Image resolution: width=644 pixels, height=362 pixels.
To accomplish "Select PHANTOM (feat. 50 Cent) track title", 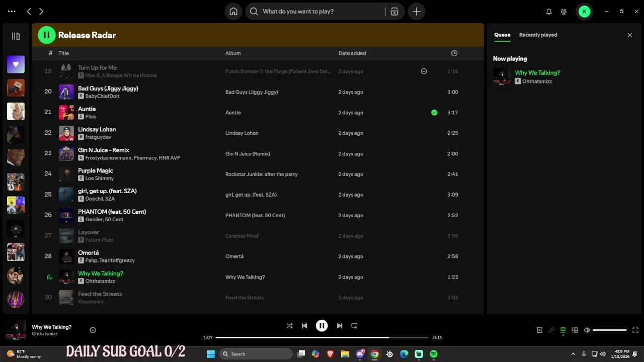I will click(112, 212).
